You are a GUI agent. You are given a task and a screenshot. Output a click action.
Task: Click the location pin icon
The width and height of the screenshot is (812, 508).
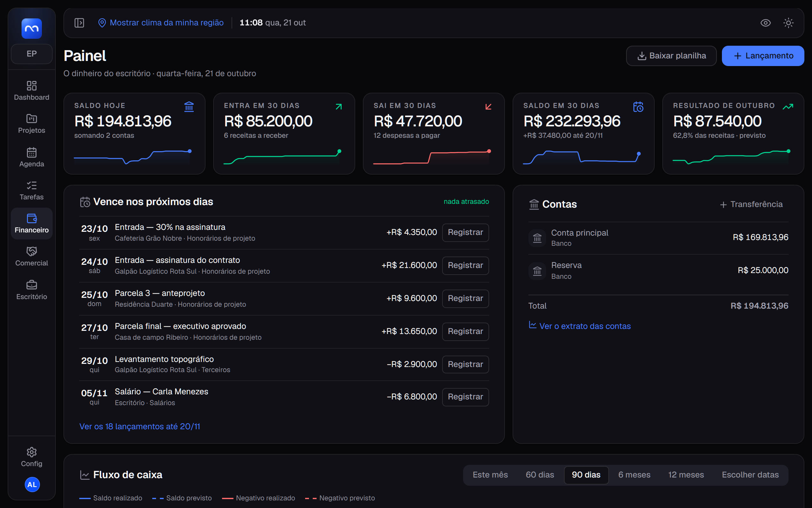pos(102,23)
